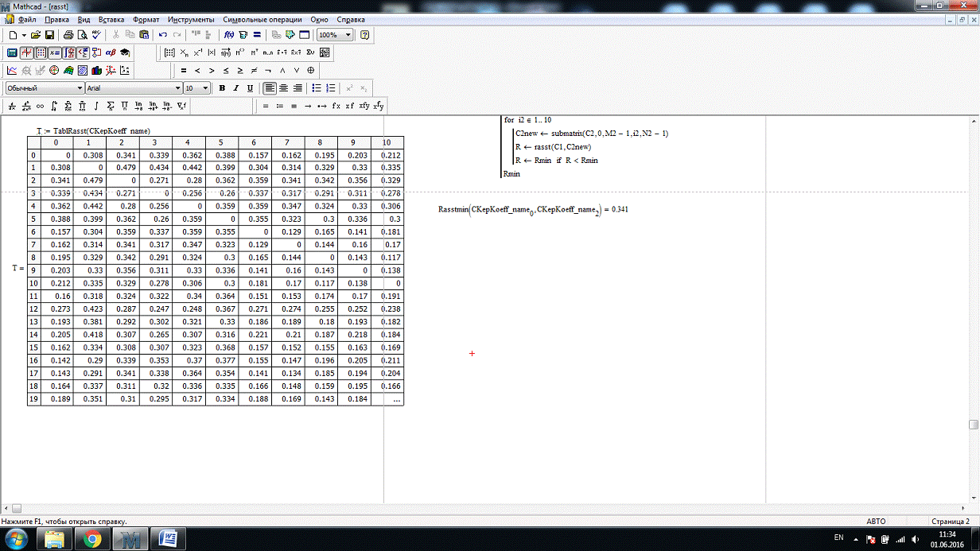980x551 pixels.
Task: Open the Формат menu
Action: [x=146, y=18]
